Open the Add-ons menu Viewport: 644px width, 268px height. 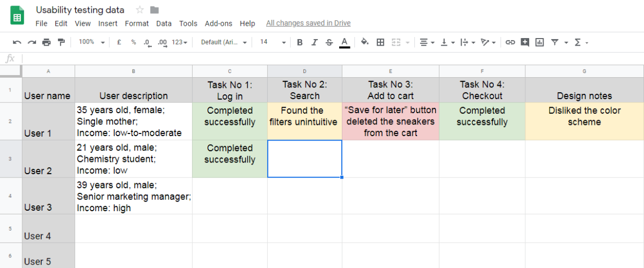[219, 24]
